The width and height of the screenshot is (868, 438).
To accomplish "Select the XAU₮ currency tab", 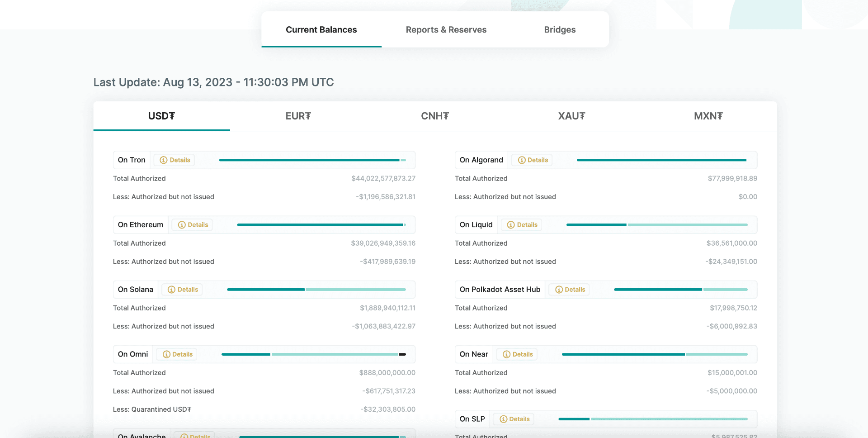I will (x=572, y=116).
